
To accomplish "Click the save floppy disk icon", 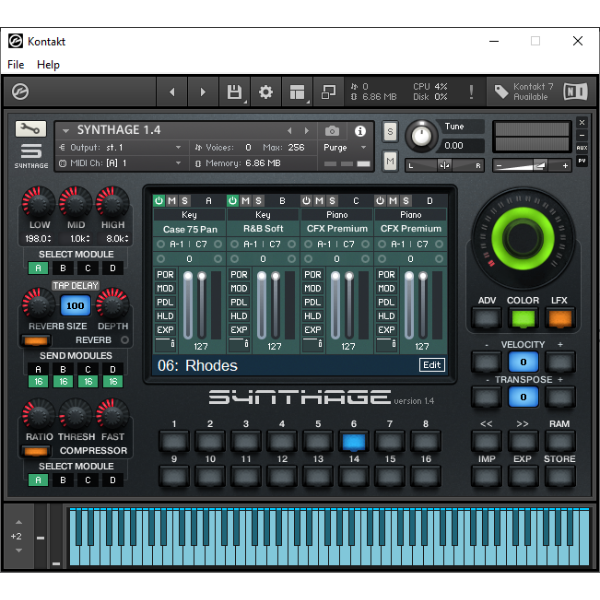I will 234,92.
